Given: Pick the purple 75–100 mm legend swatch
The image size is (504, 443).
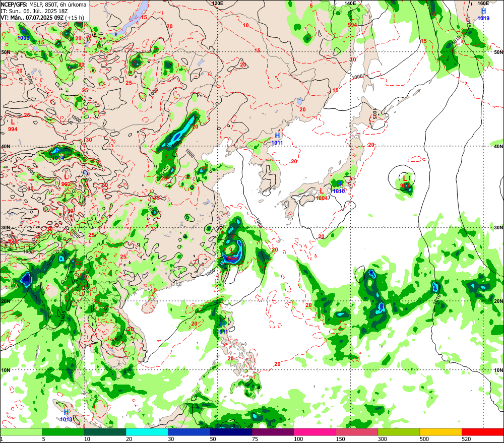Looking at the screenshot, I should 273,432.
